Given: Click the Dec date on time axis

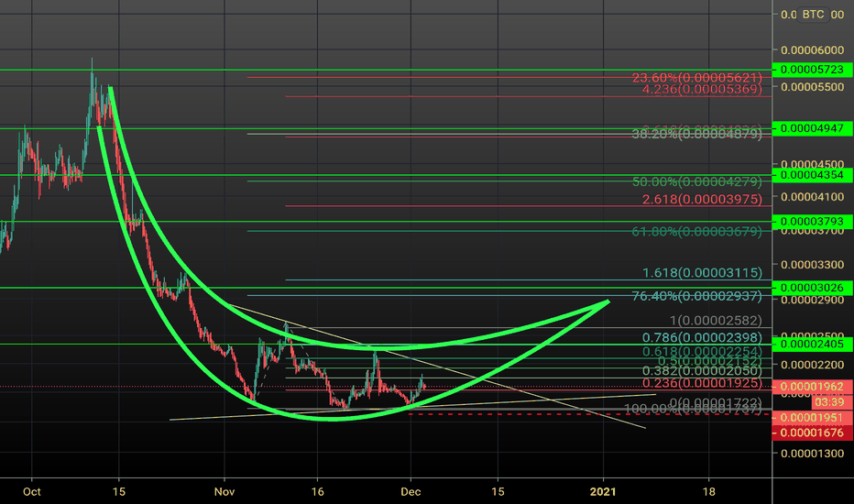Looking at the screenshot, I should pyautogui.click(x=411, y=491).
